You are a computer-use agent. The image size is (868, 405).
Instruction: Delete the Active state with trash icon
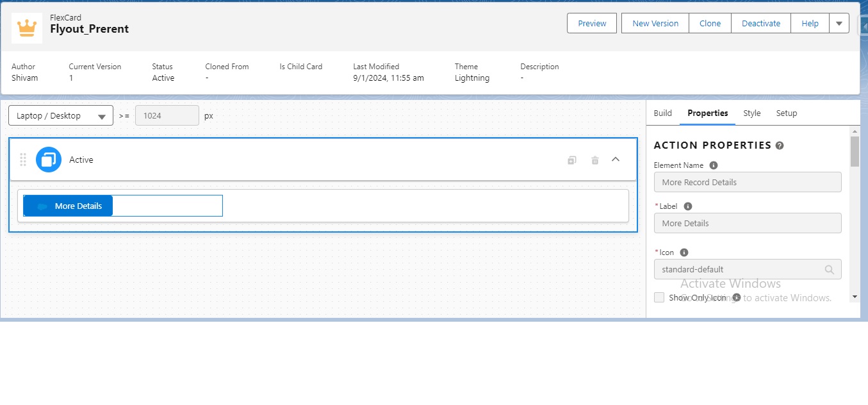tap(595, 160)
